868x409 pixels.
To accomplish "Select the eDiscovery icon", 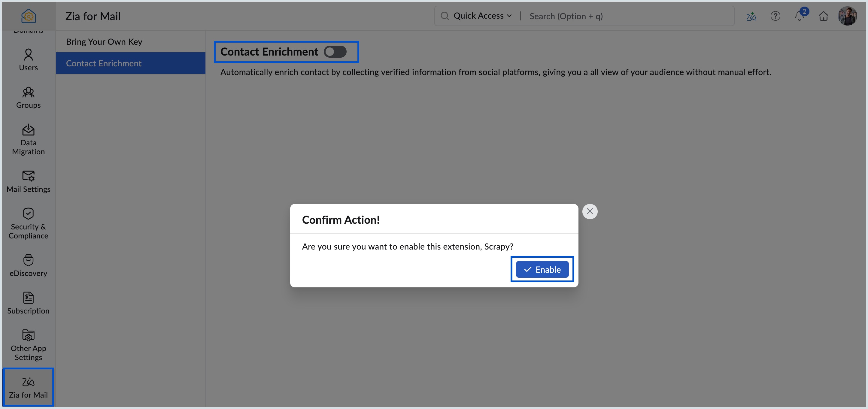I will click(28, 266).
